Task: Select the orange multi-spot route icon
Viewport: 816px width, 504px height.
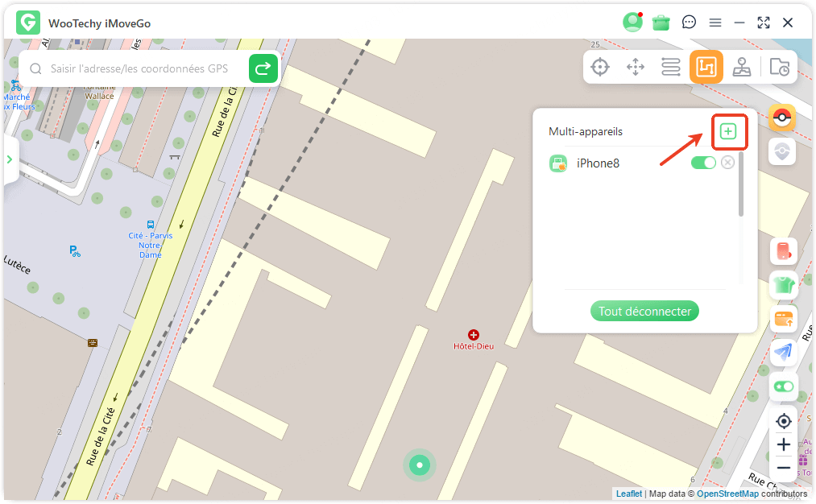Action: click(706, 67)
